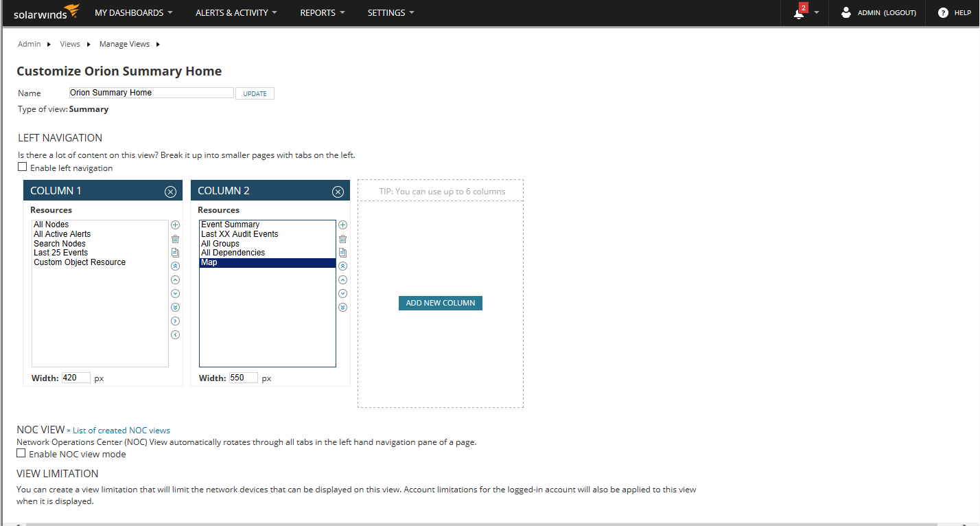Focus Column 2 width field
The height and width of the screenshot is (526, 980).
(x=243, y=378)
